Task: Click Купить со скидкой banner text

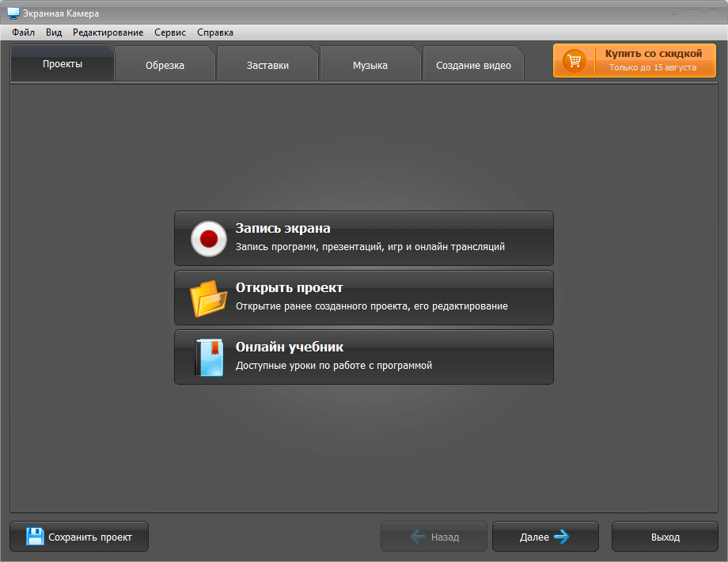Action: tap(654, 53)
